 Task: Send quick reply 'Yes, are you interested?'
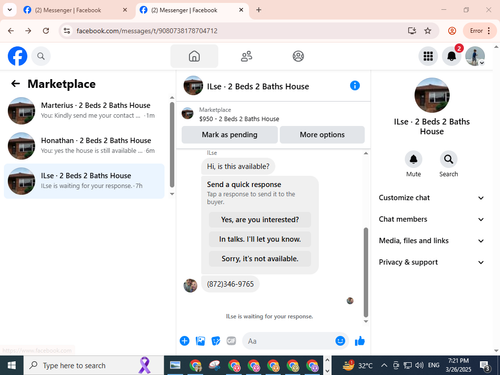[x=260, y=220]
